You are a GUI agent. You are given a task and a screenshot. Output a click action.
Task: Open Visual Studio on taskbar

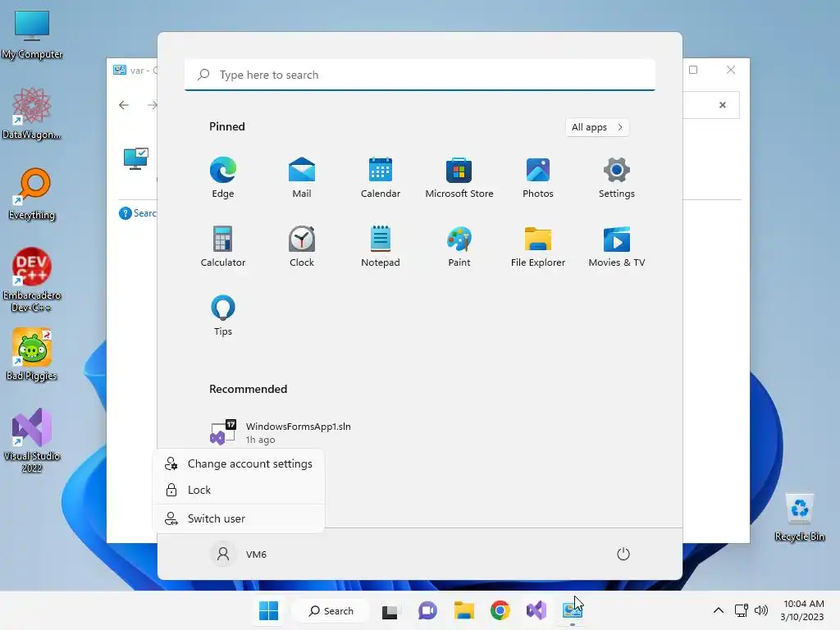[536, 610]
